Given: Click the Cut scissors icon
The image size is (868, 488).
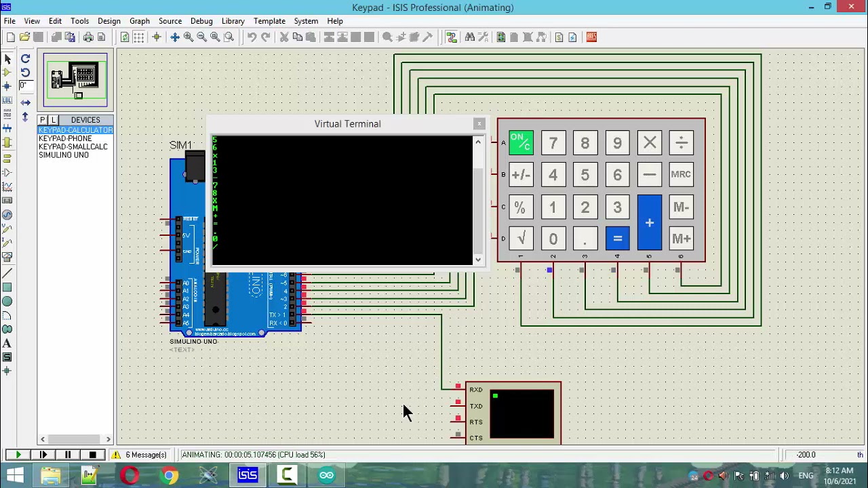Looking at the screenshot, I should (284, 37).
